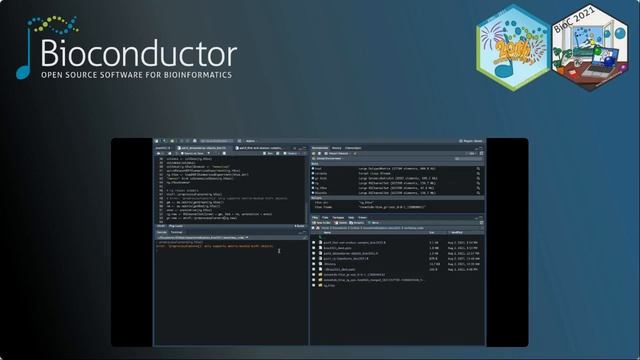Click the Load Workspace icon in Environment

point(313,153)
